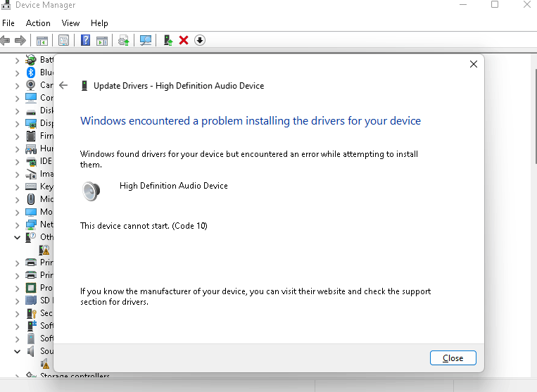Expand the Batteries node
Image resolution: width=537 pixels, height=392 pixels.
pos(17,61)
